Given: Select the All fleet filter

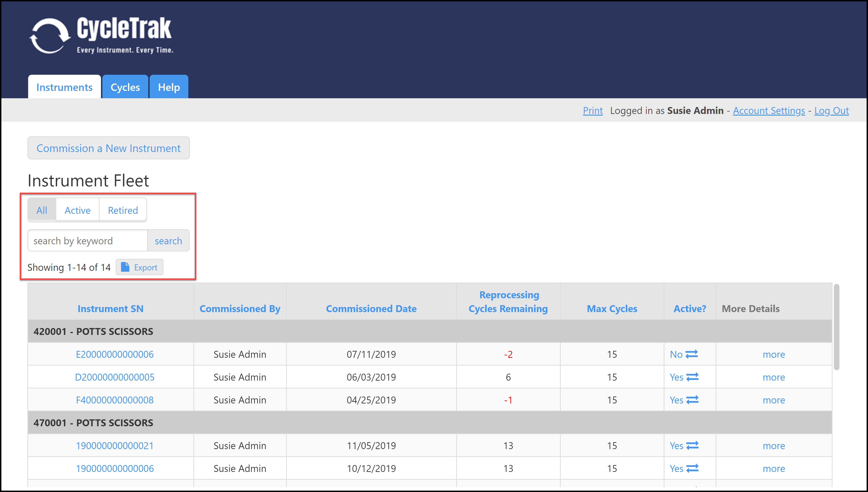Looking at the screenshot, I should point(42,210).
